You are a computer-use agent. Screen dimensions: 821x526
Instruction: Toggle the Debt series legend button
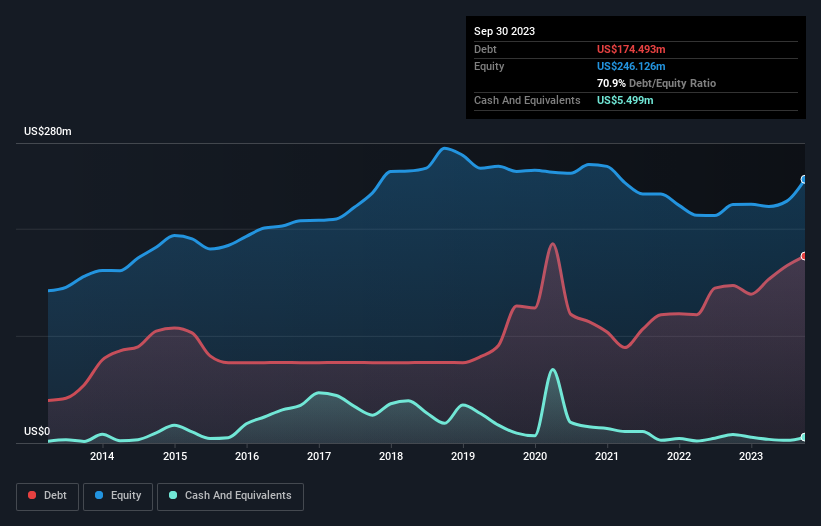[x=48, y=496]
